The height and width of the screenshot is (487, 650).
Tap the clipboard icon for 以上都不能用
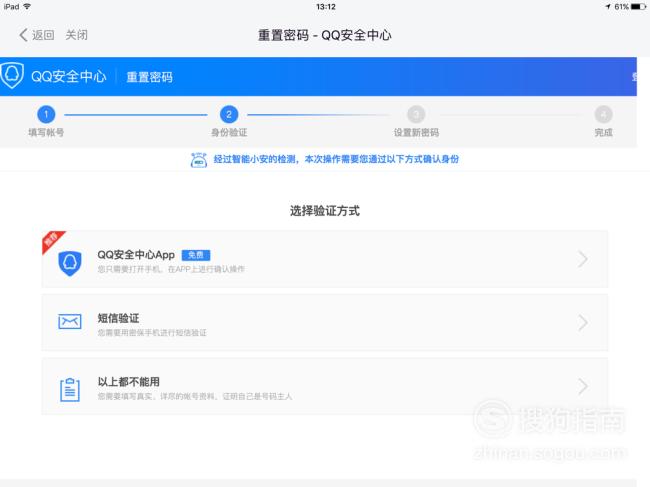(x=70, y=390)
